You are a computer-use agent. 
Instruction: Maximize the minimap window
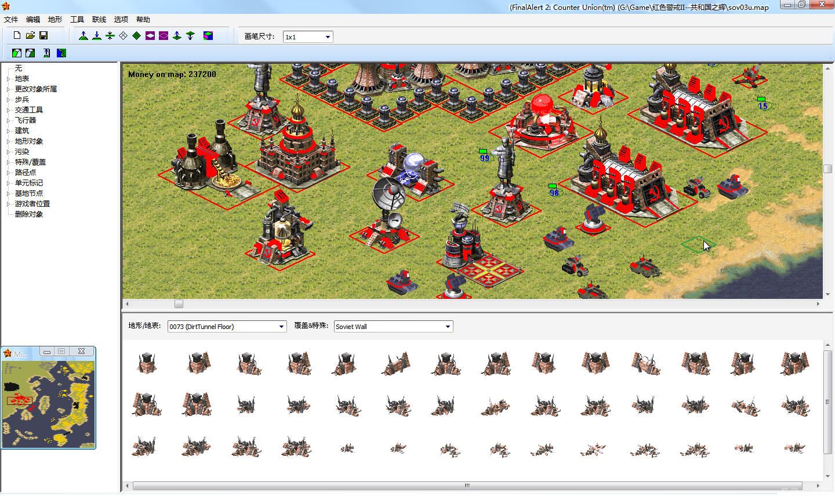pyautogui.click(x=61, y=352)
